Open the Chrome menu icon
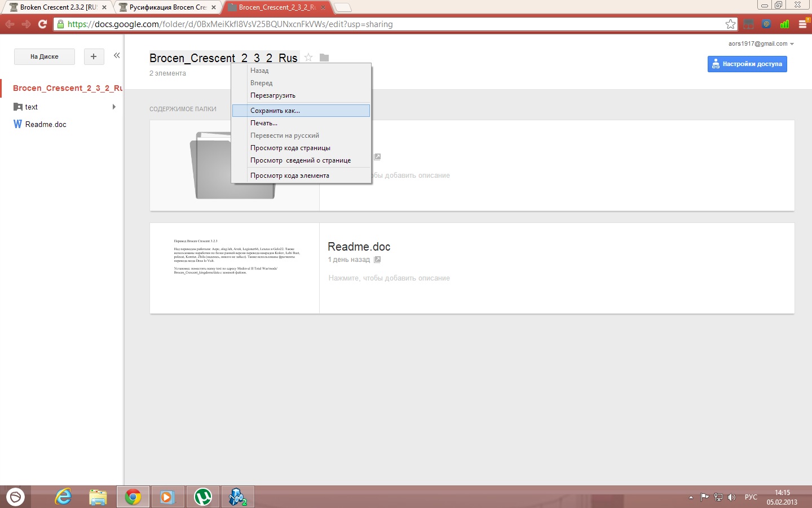 [x=802, y=24]
